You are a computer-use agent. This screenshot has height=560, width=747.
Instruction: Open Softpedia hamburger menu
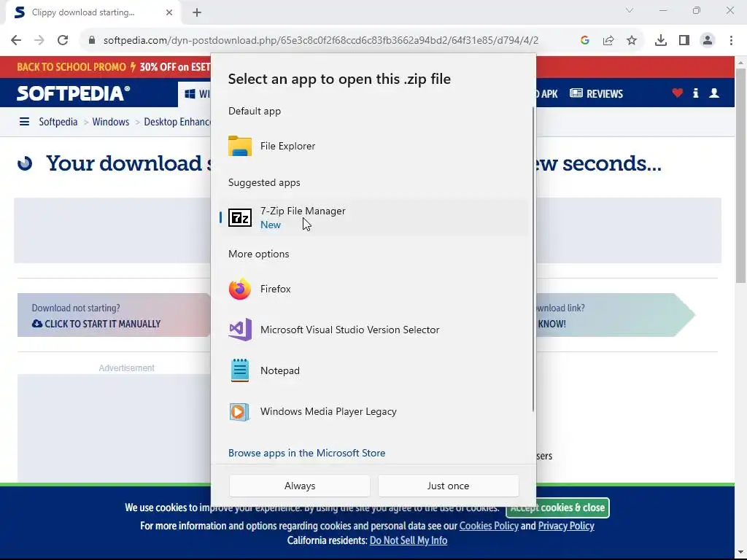pyautogui.click(x=24, y=122)
